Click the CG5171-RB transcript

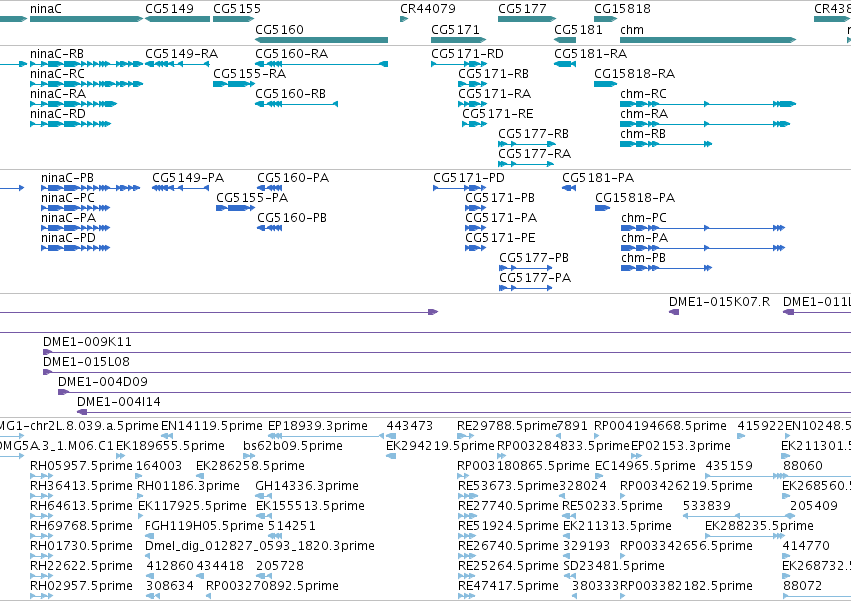(472, 84)
